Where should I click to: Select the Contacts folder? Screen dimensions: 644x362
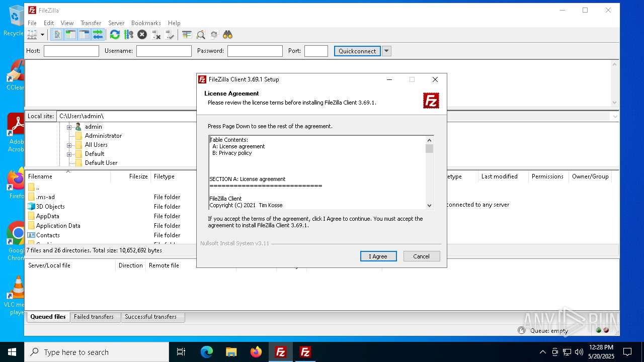48,235
